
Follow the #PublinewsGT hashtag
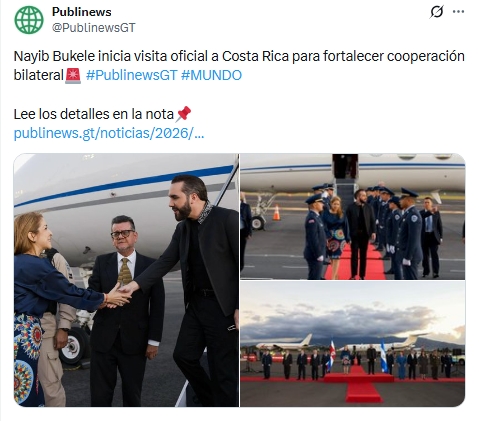[131, 75]
